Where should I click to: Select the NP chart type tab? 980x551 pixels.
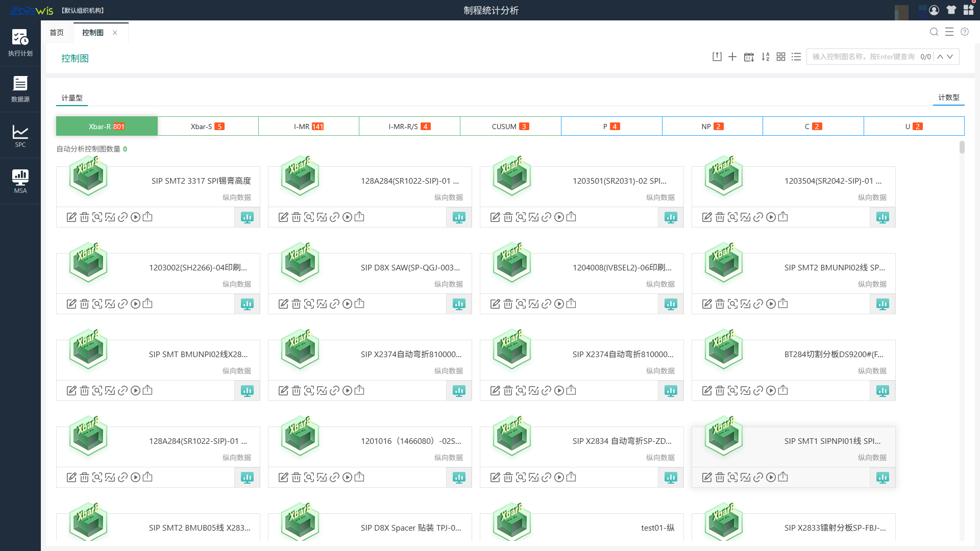[x=713, y=126]
